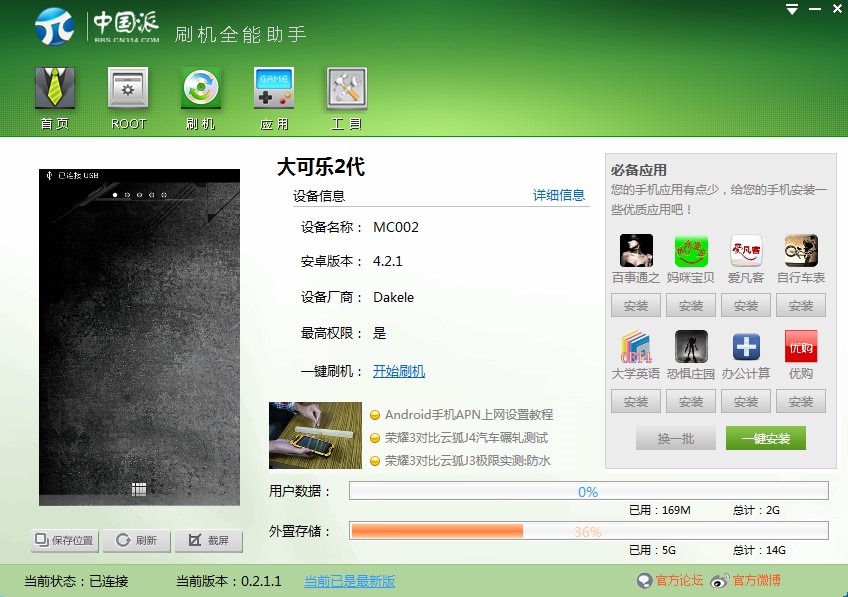848x597 pixels.
Task: Open the 官方微博 weibo link
Action: pos(756,581)
